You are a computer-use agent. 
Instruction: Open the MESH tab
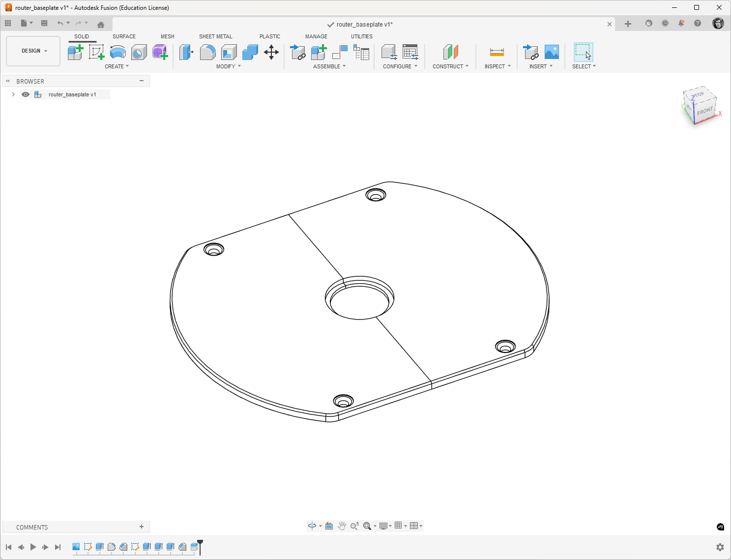point(168,36)
